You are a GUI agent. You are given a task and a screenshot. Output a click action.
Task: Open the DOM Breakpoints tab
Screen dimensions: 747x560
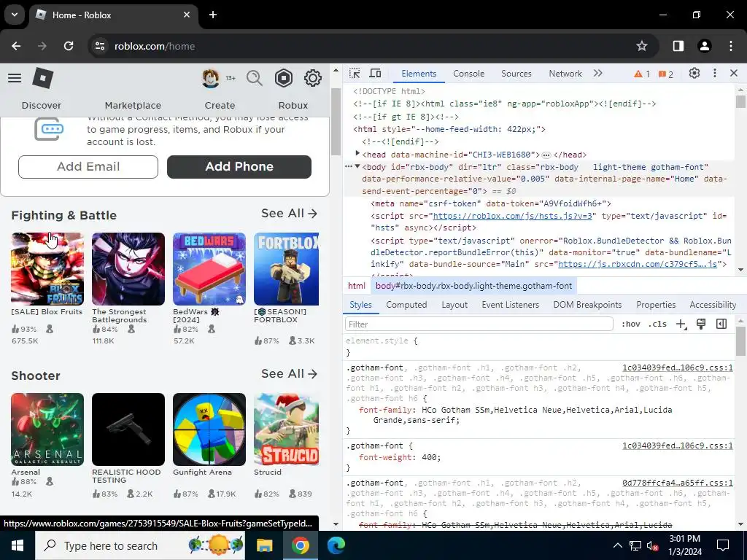click(x=587, y=305)
